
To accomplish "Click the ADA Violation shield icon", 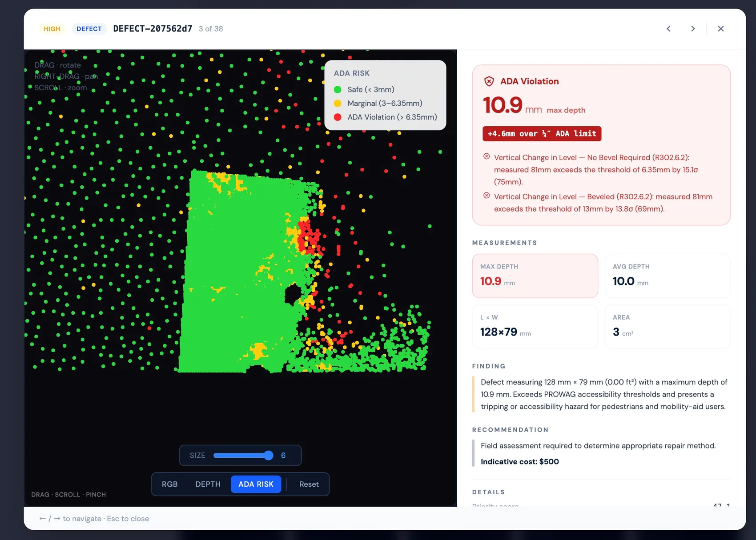I will pyautogui.click(x=489, y=81).
